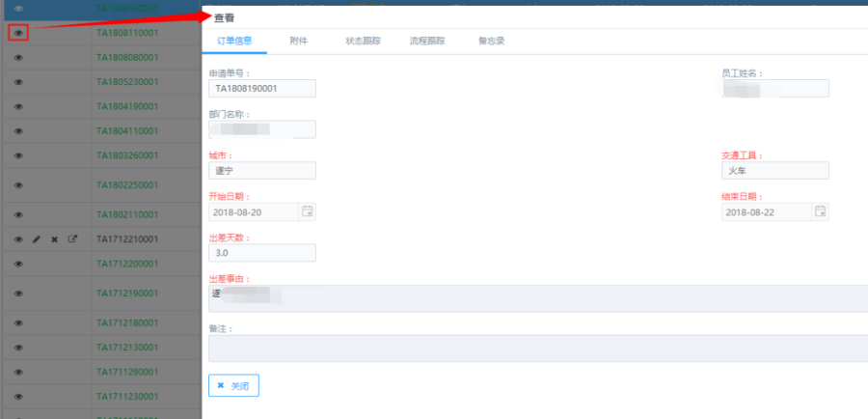This screenshot has height=419, width=868.
Task: Click the edit pencil icon for TA1712210001
Action: click(37, 238)
